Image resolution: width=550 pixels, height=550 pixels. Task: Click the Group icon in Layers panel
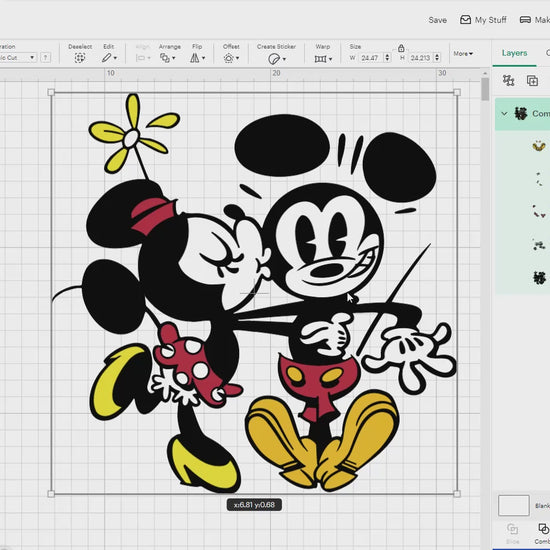pos(508,81)
